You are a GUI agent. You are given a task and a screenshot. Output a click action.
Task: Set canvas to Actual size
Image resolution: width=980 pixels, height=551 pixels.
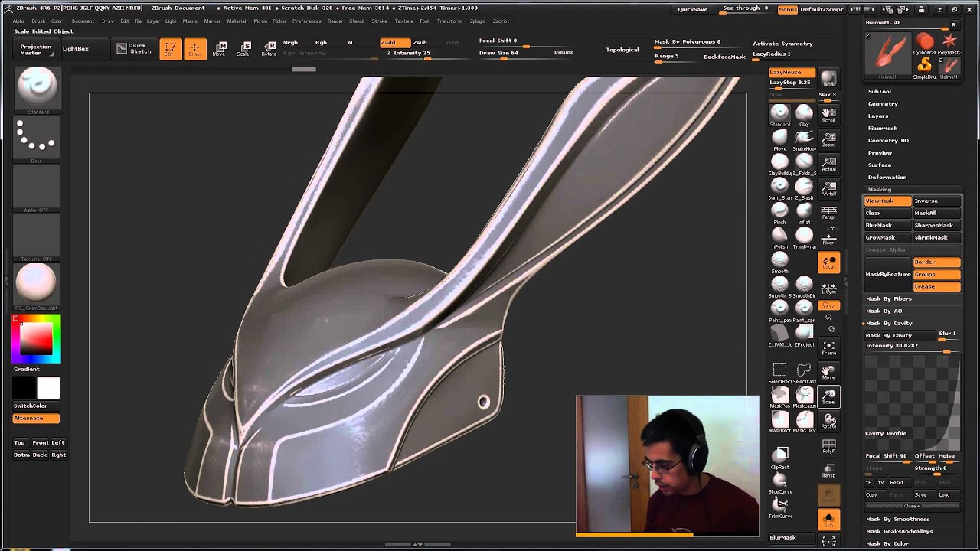click(x=828, y=164)
